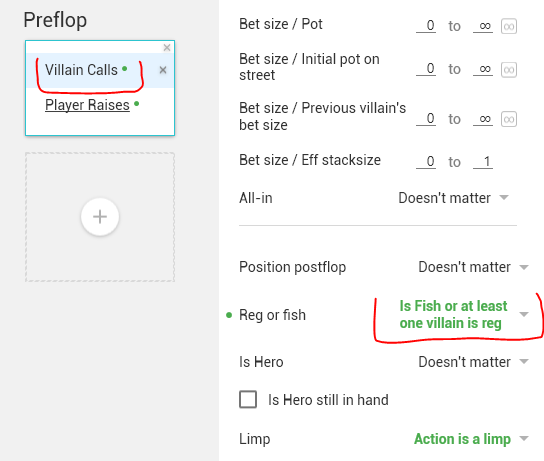Edit Initial pot on street minimum field
Viewport: 544px width, 461px height.
point(426,69)
